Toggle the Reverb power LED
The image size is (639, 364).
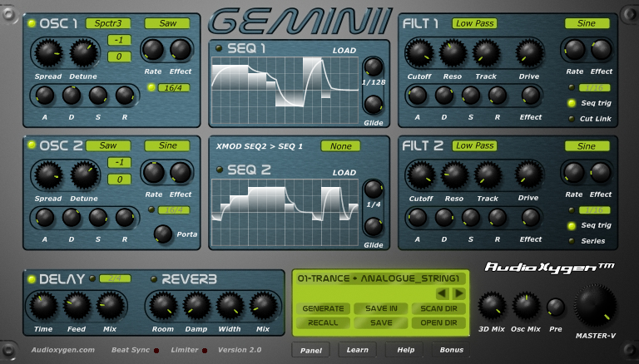154,278
